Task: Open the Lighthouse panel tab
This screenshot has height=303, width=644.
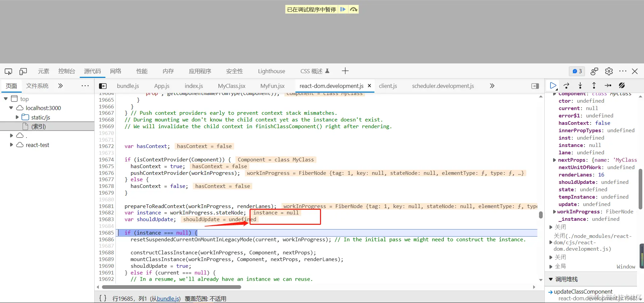Action: pos(271,71)
